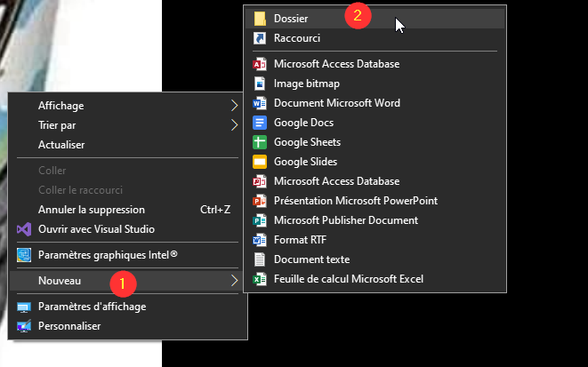Click the blue Google Docs icon
This screenshot has height=367, width=588.
click(x=260, y=123)
